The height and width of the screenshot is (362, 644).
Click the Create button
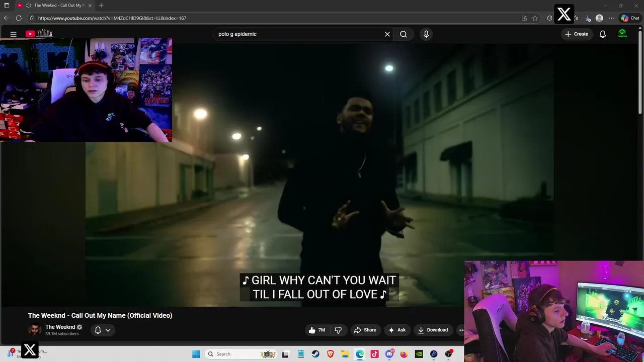[x=577, y=34]
